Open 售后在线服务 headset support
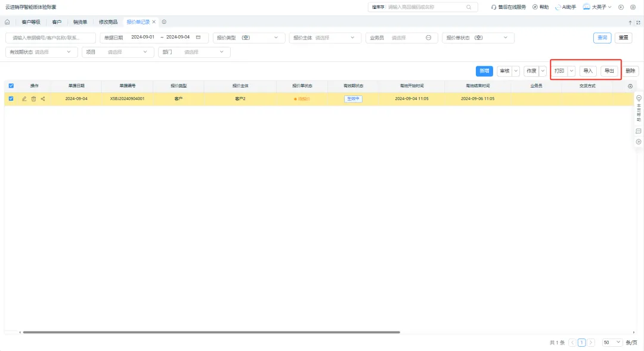Screen dimensions: 644x351 point(509,7)
